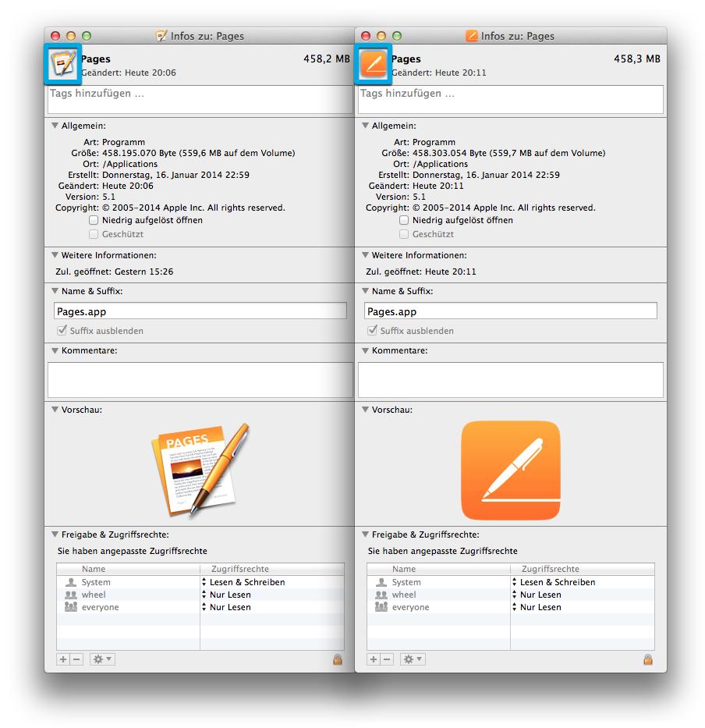The image size is (705, 728).
Task: Open the gear action menu in left window
Action: tap(102, 659)
